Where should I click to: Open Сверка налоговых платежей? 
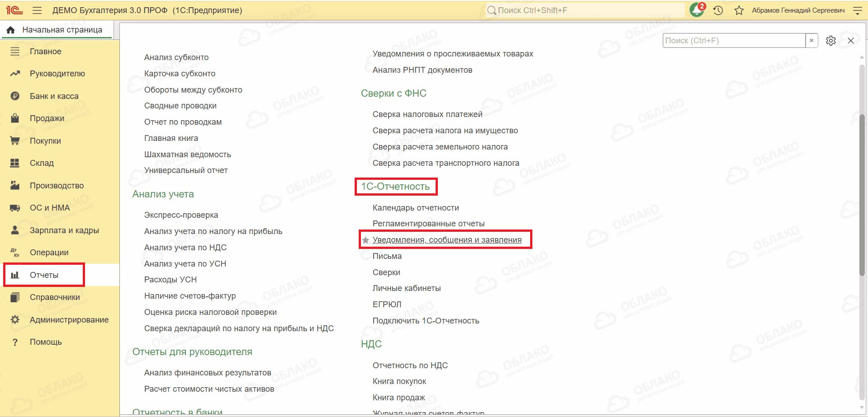tap(427, 114)
